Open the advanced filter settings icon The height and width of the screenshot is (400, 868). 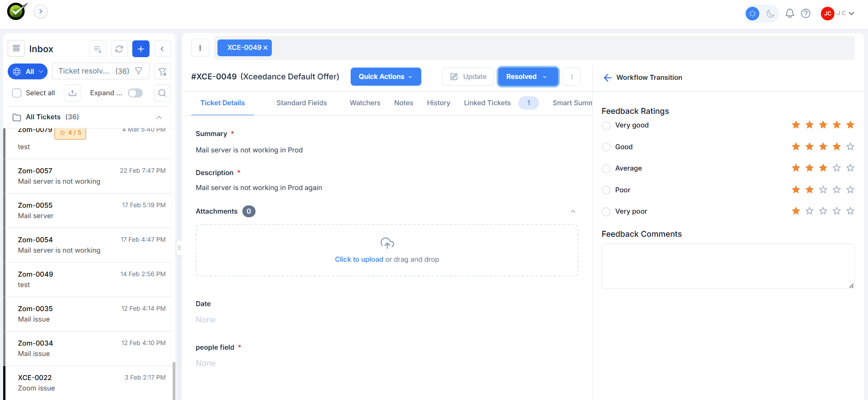pos(162,72)
